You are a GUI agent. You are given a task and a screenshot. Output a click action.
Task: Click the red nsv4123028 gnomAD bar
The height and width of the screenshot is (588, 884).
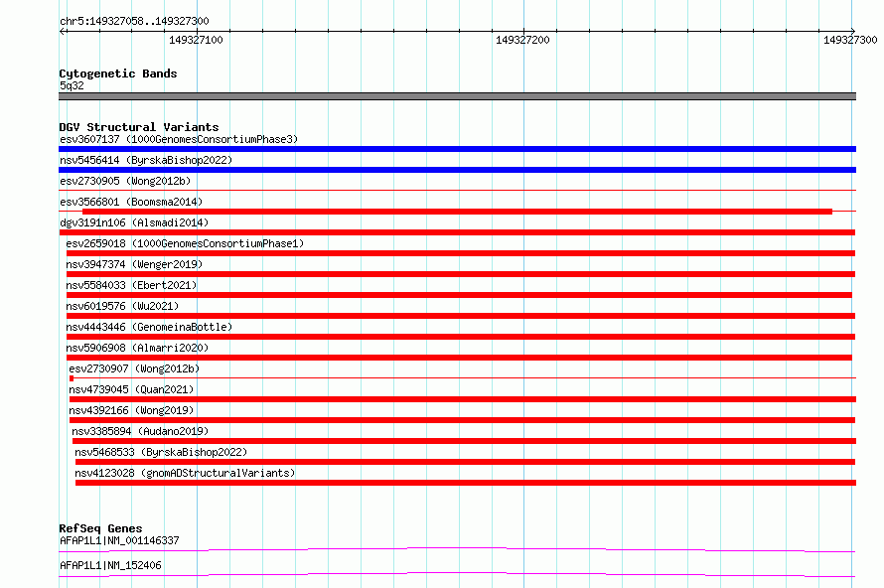(x=466, y=483)
